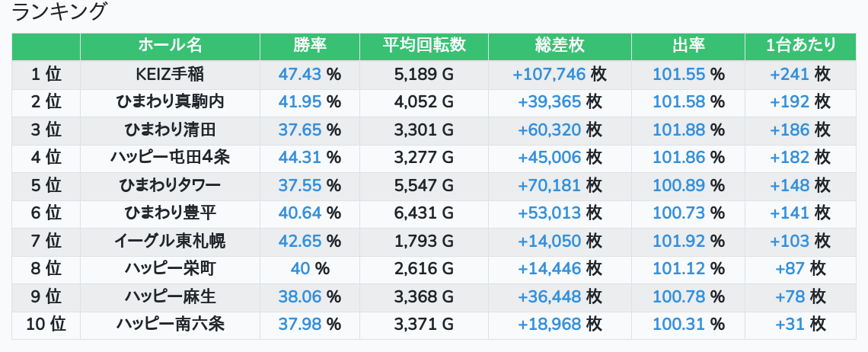Image resolution: width=868 pixels, height=352 pixels.
Task: Click the 40 win rate for ハッピー栄町
Action: coord(300,268)
